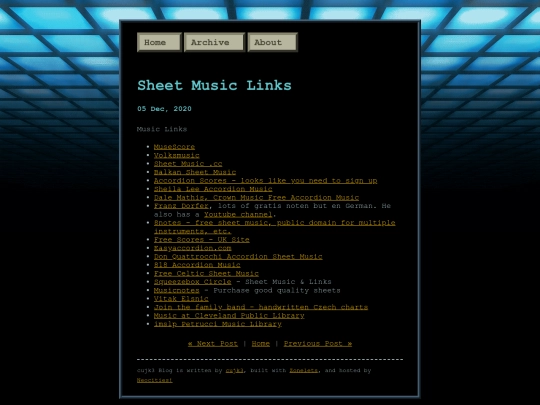Image resolution: width=540 pixels, height=405 pixels.
Task: Click the Music Links intro text
Action: pos(162,129)
